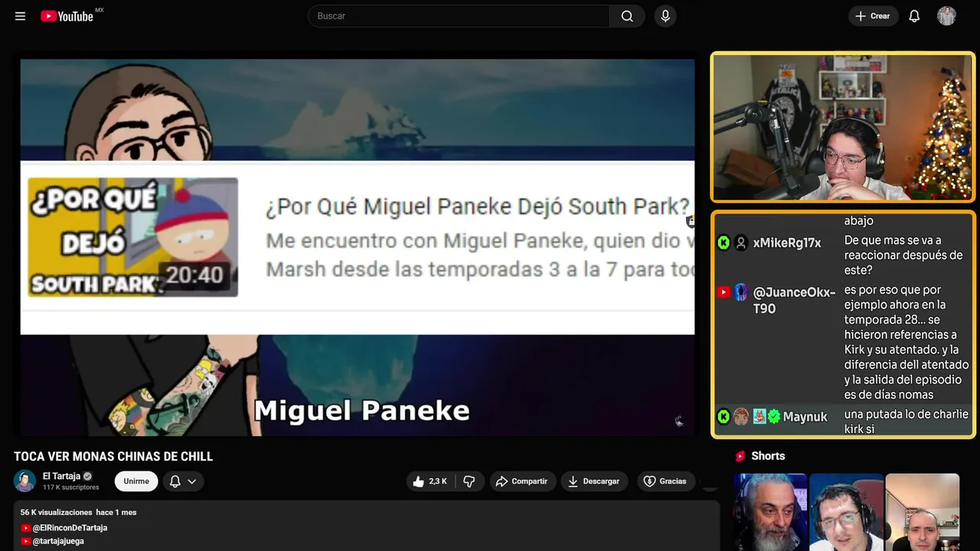Click chat username @JuanceOkx-T90

point(794,300)
